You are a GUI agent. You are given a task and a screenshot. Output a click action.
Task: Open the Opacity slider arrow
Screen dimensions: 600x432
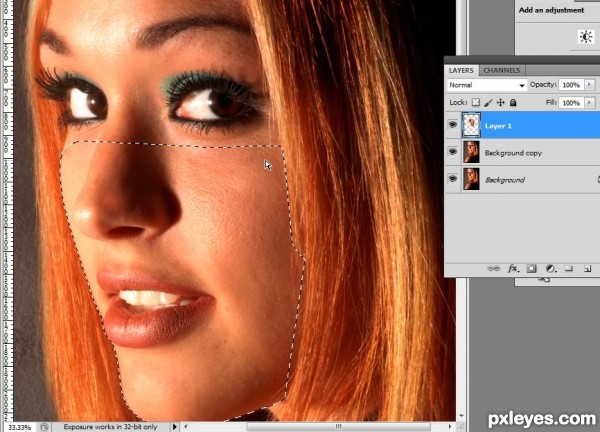coord(590,85)
